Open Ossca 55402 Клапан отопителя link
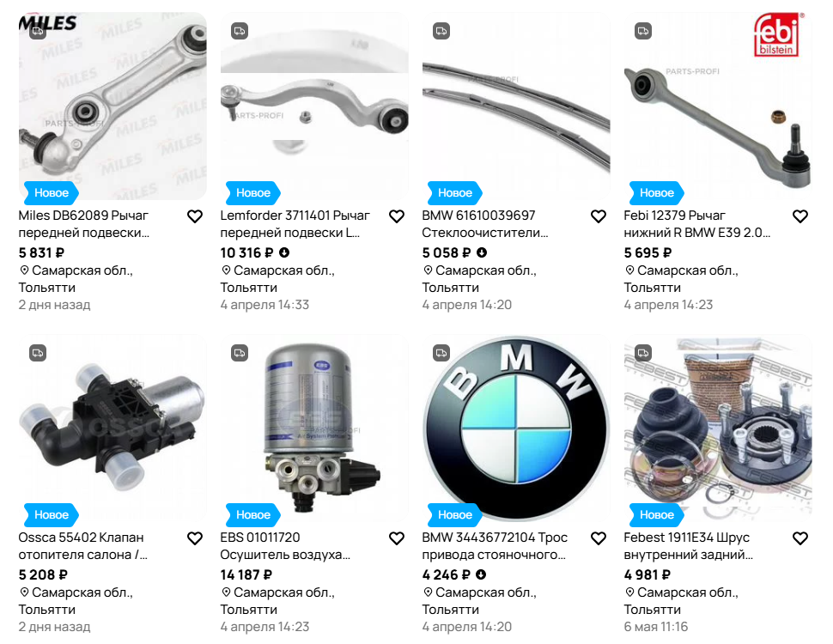833x644 pixels. point(83,546)
